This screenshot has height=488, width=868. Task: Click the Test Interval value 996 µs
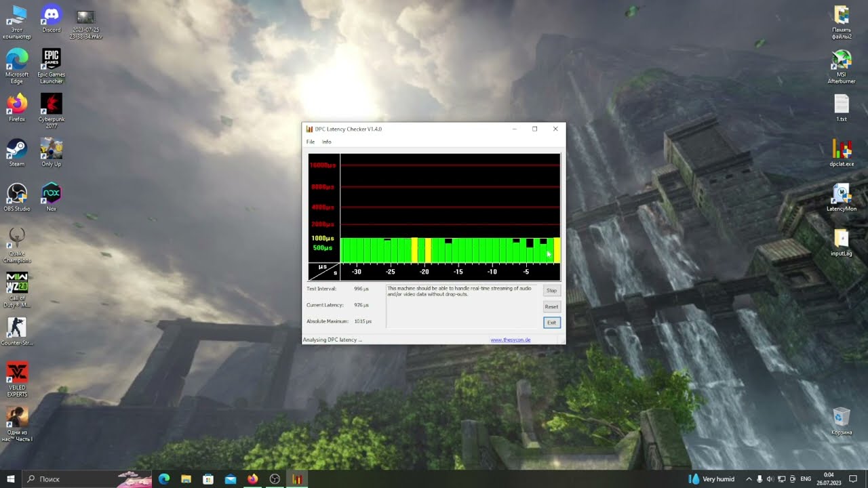(x=361, y=289)
